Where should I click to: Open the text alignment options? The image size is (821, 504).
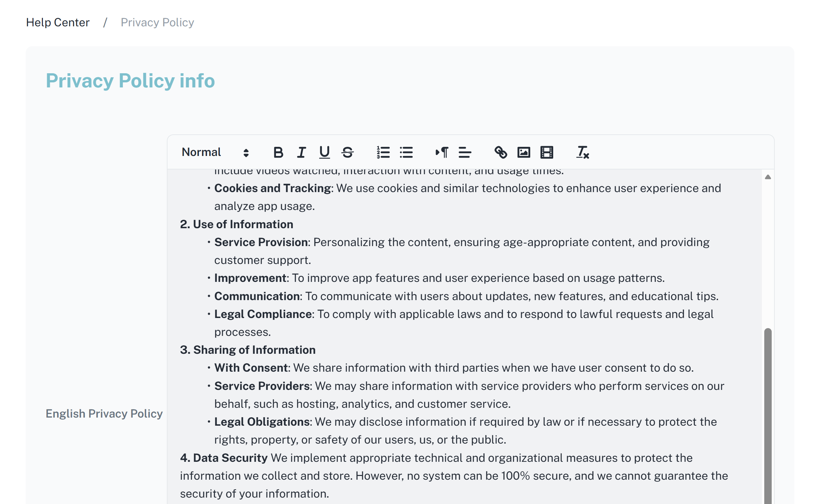pyautogui.click(x=465, y=152)
